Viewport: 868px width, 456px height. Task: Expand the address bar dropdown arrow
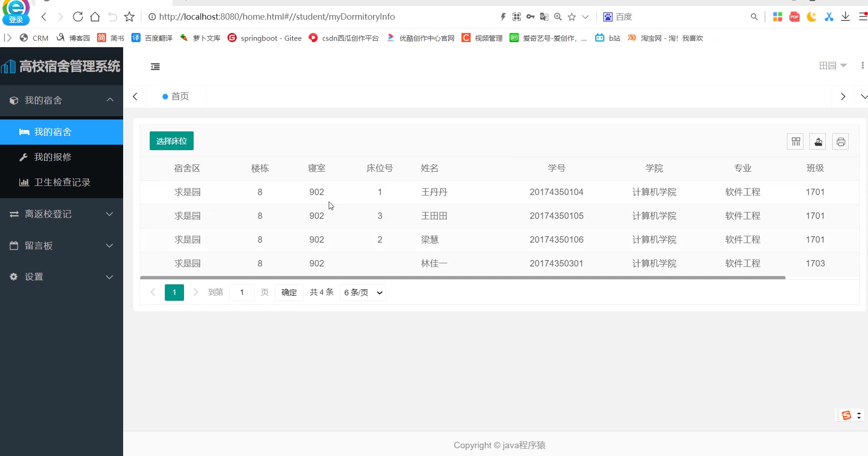coord(585,17)
